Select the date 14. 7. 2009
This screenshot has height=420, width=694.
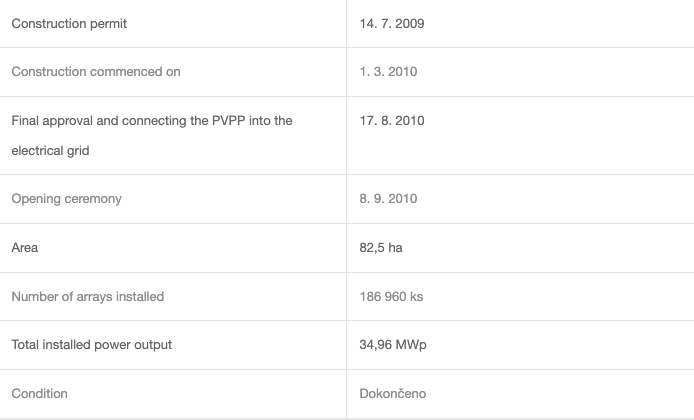pyautogui.click(x=392, y=23)
